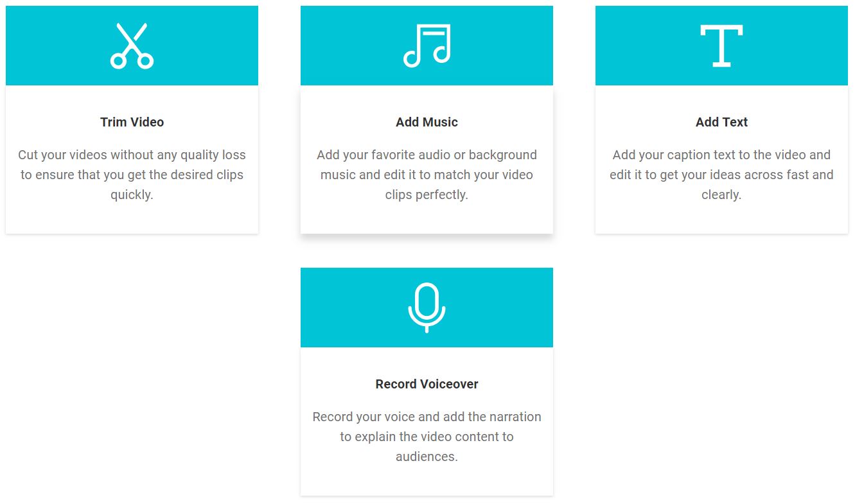This screenshot has width=855, height=504.
Task: Click the music notes icon
Action: [427, 46]
